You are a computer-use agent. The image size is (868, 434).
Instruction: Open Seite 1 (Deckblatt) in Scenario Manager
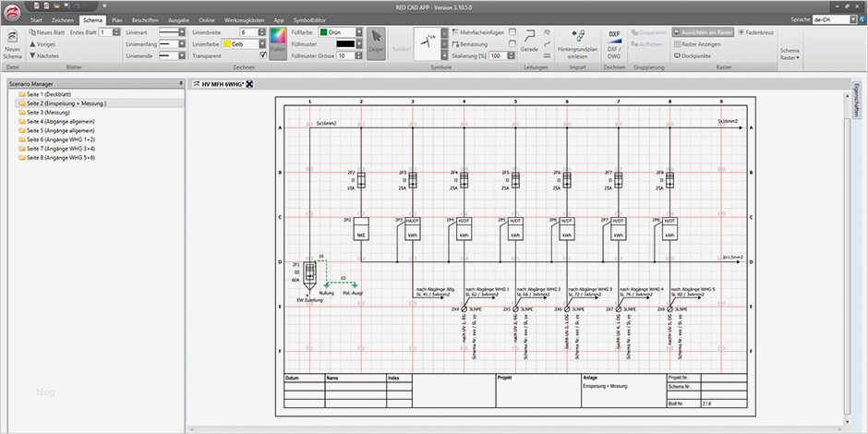pyautogui.click(x=48, y=95)
